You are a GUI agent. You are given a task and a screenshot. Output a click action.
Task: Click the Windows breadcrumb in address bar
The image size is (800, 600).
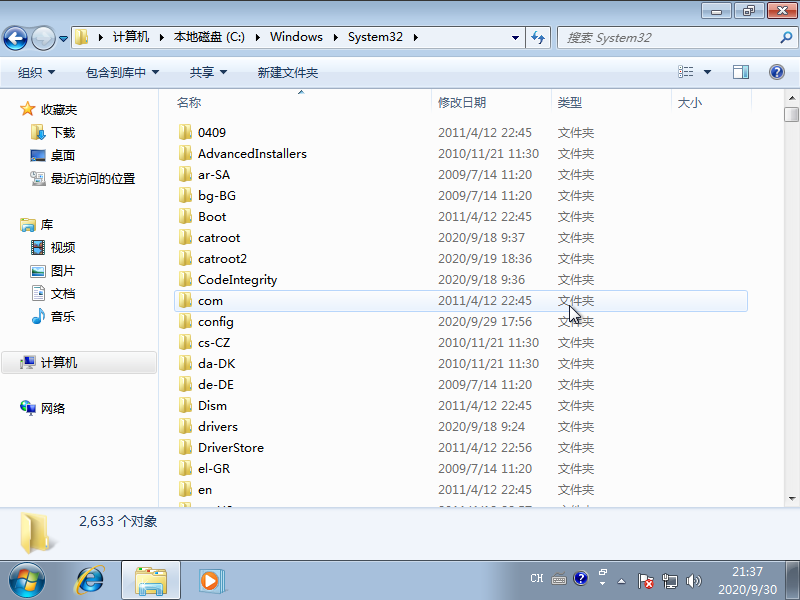click(x=296, y=37)
